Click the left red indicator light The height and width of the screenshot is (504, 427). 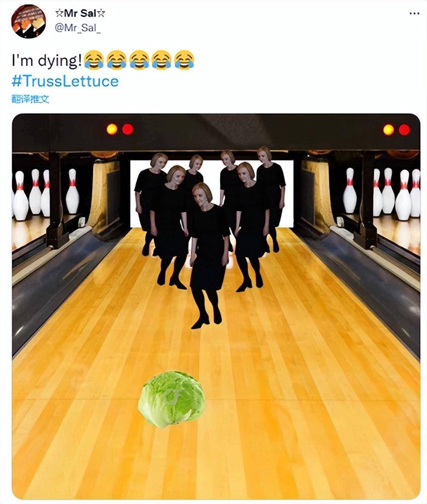click(x=128, y=129)
